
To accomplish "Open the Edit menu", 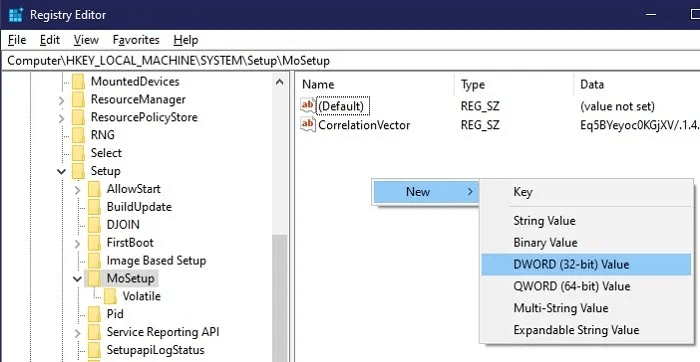I will (50, 40).
